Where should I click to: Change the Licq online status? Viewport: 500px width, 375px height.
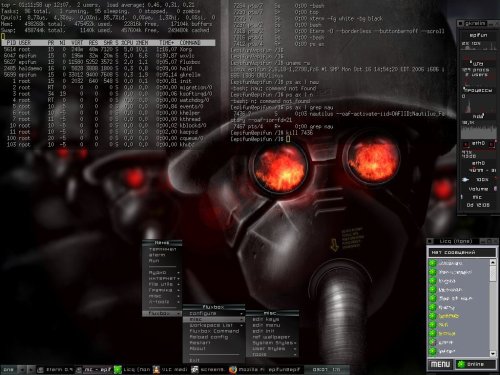[475, 364]
